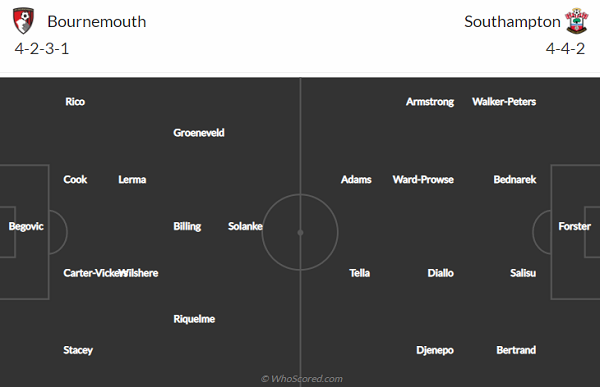This screenshot has width=600, height=387.
Task: Click the Southampton club crest icon
Action: (577, 21)
